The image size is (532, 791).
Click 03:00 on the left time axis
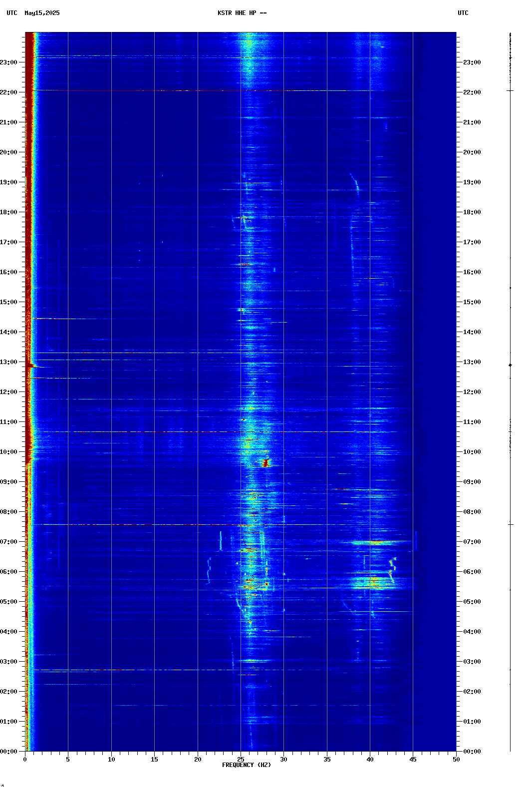click(x=8, y=662)
